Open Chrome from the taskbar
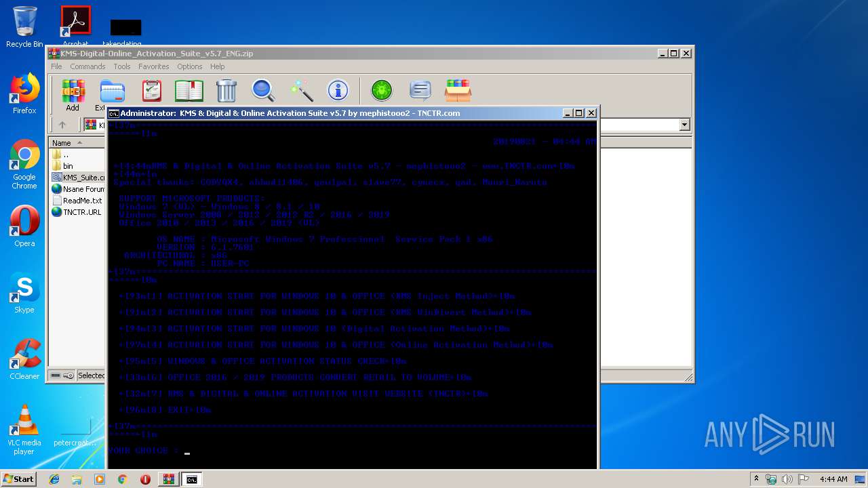This screenshot has width=868, height=488. [x=122, y=479]
